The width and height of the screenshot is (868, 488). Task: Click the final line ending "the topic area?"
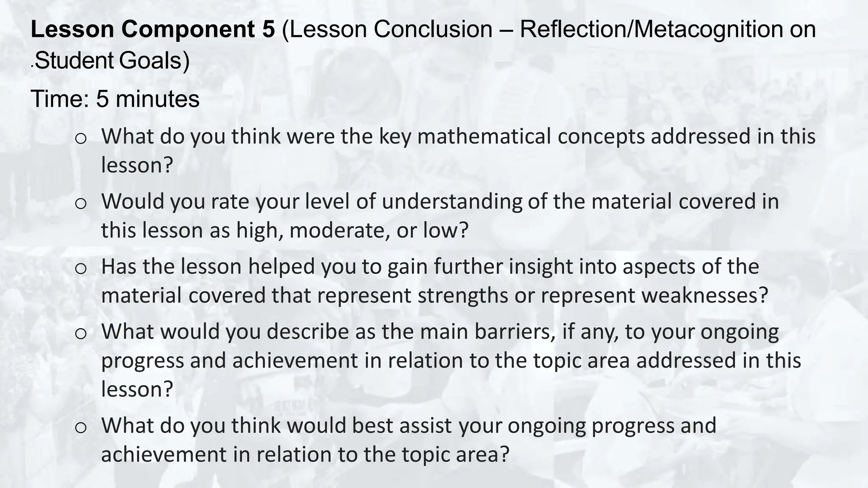pos(305,455)
